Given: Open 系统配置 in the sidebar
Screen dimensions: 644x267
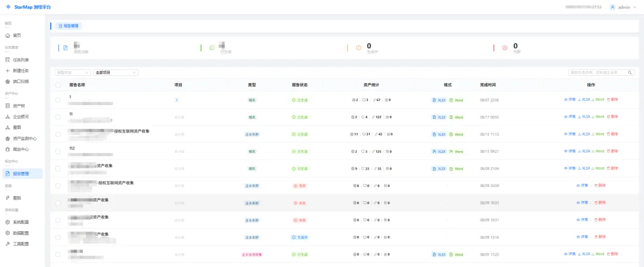Looking at the screenshot, I should (x=23, y=222).
